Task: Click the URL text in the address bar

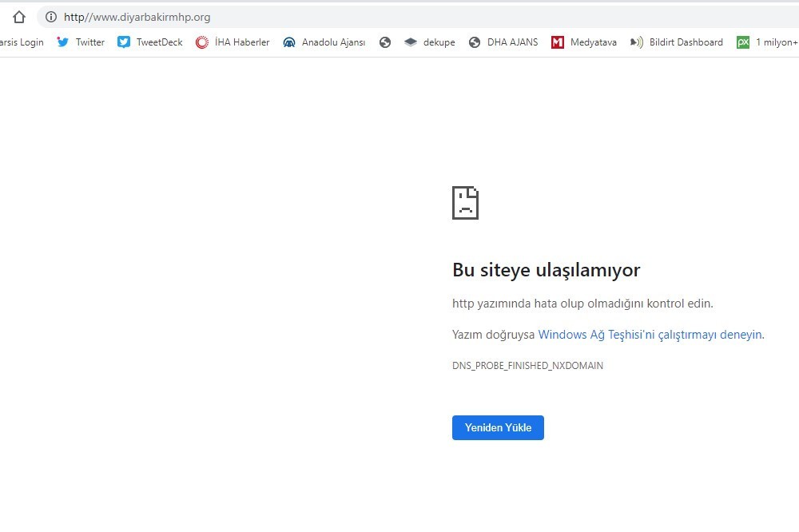Action: 137,17
